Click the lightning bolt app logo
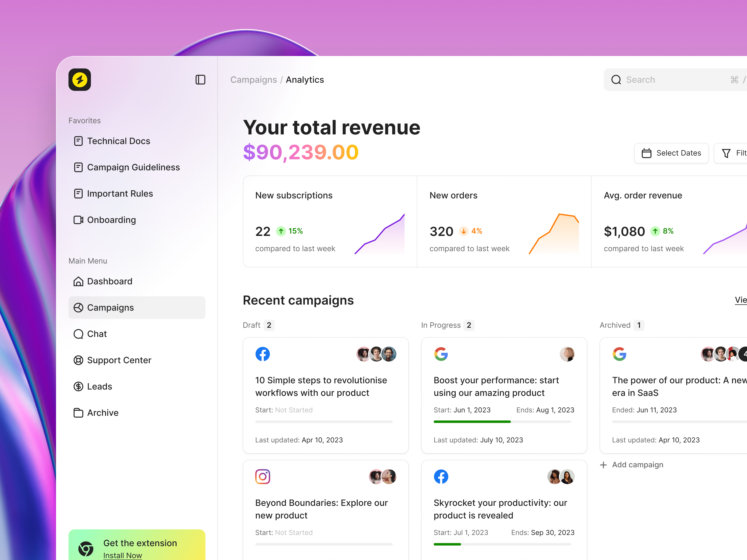Screen dimensions: 747x560 pos(79,80)
